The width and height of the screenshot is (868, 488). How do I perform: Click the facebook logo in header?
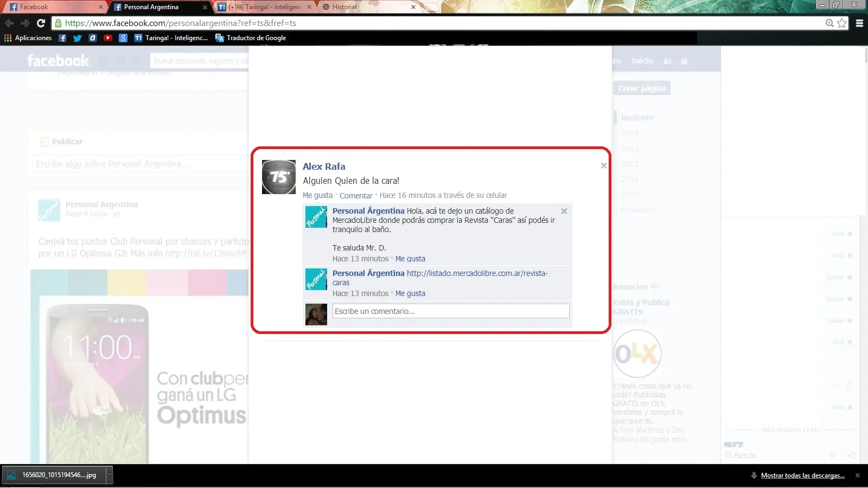pos(58,61)
